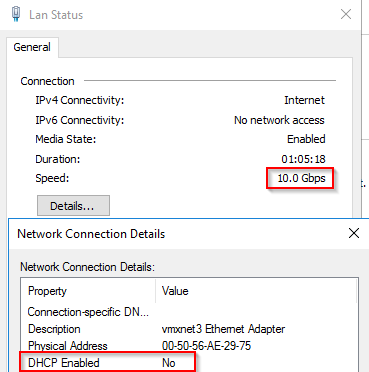Image resolution: width=369 pixels, height=372 pixels.
Task: Click the Lan Status window title
Action: point(56,15)
